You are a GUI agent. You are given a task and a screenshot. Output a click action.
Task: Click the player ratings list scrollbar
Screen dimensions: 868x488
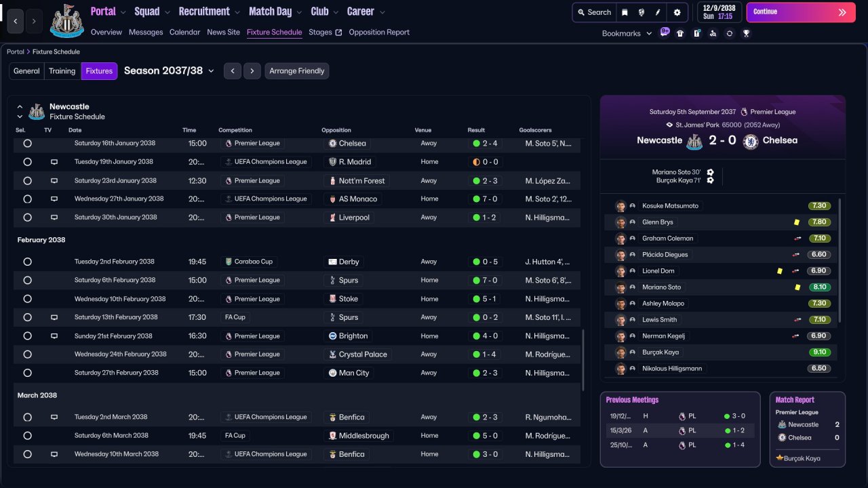[x=840, y=260]
